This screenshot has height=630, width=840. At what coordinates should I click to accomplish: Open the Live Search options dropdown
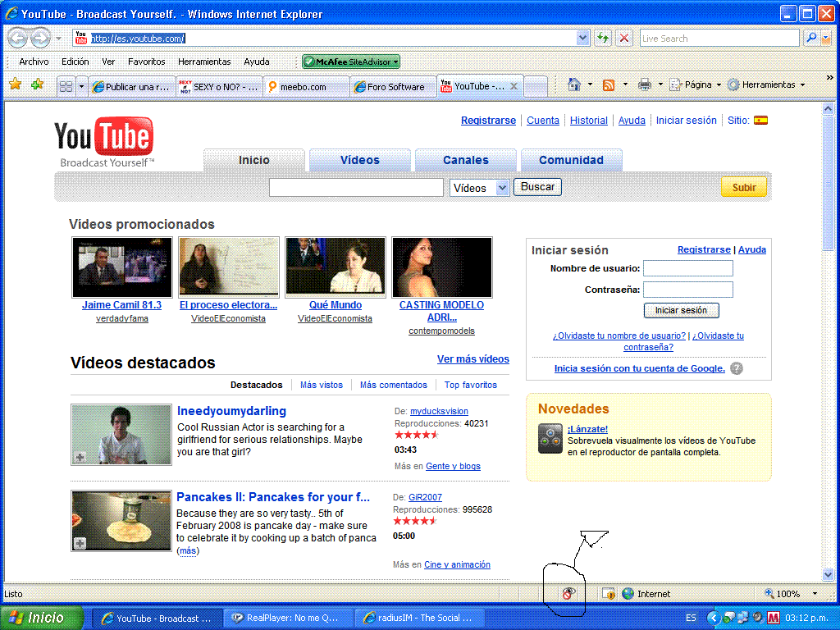point(825,38)
